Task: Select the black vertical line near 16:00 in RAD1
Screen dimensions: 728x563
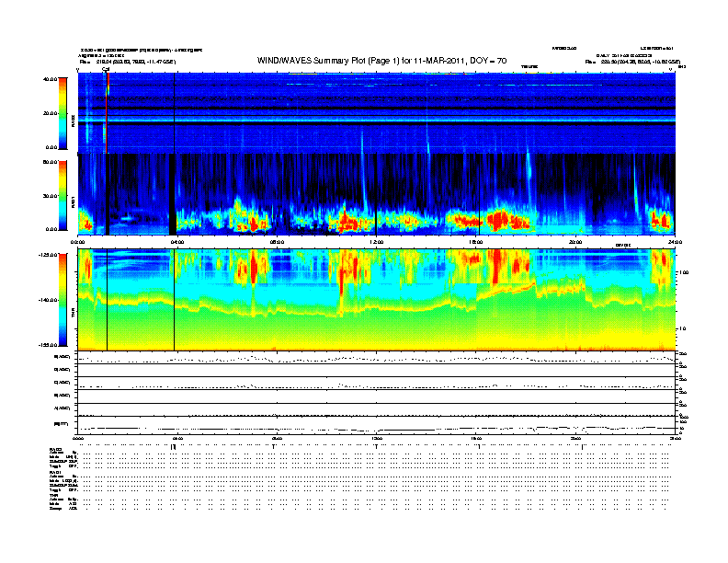Action: point(479,194)
